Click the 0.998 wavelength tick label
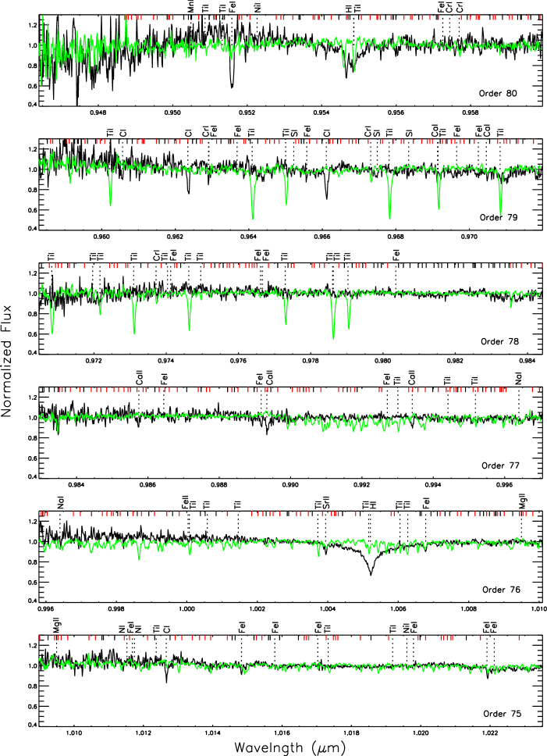 (x=116, y=609)
